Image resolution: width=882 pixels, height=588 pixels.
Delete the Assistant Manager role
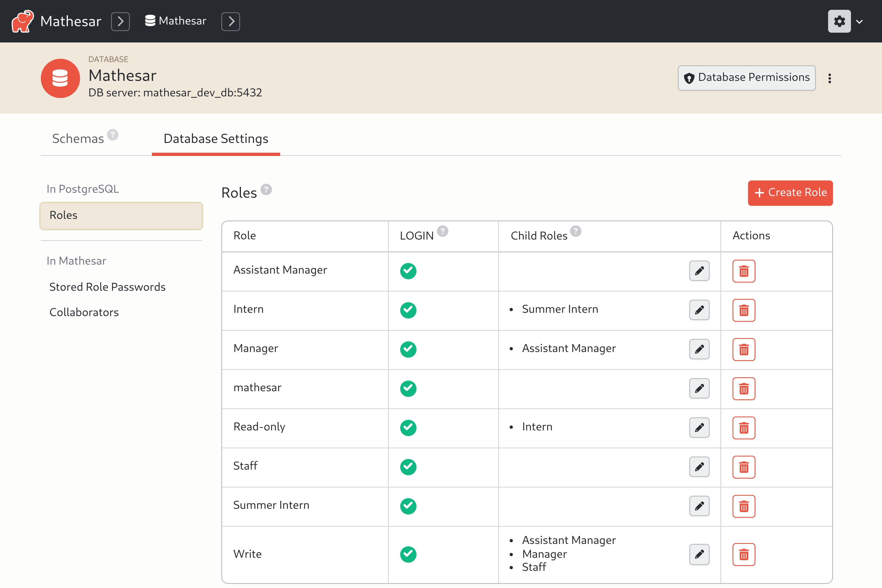pos(744,271)
